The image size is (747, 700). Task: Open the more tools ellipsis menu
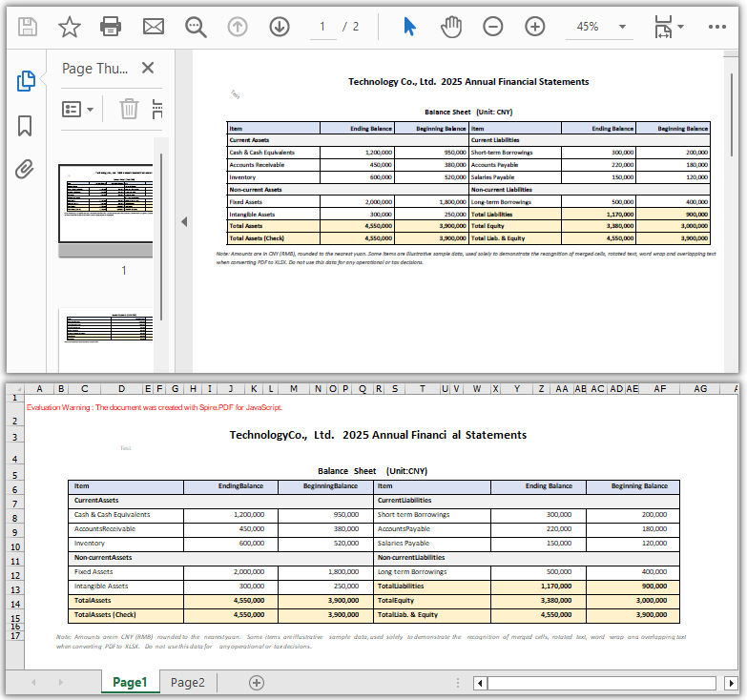[x=717, y=27]
